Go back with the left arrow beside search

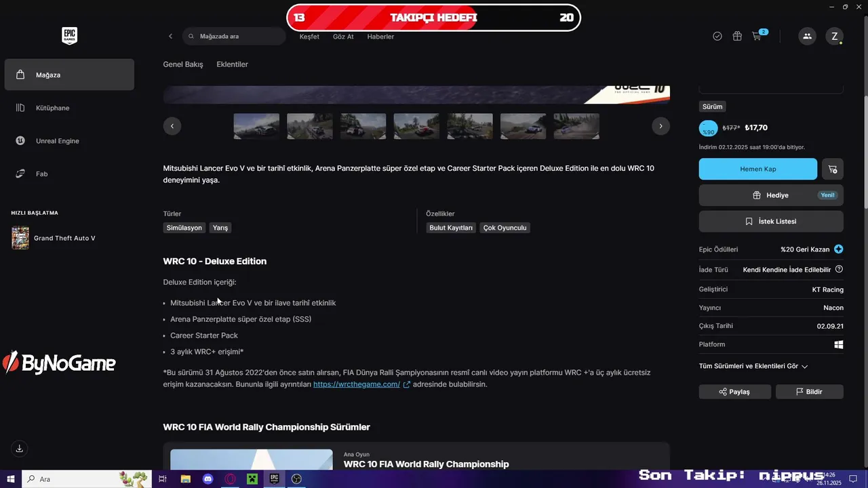point(170,36)
